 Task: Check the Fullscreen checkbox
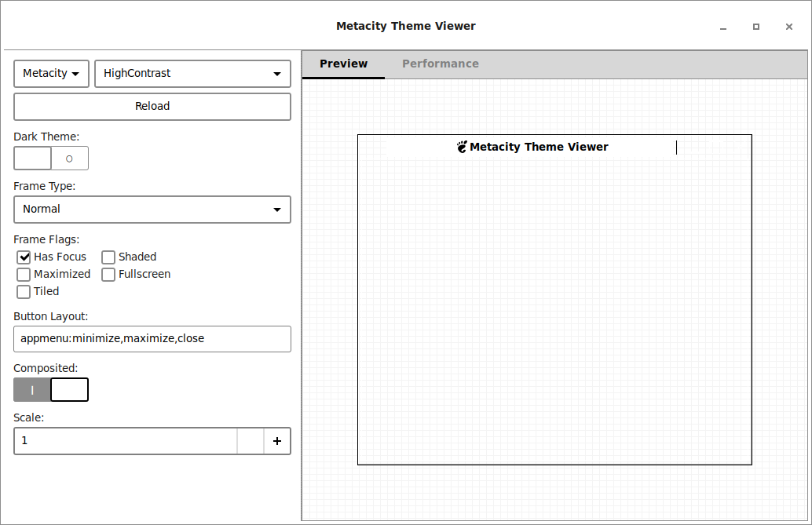(x=108, y=274)
